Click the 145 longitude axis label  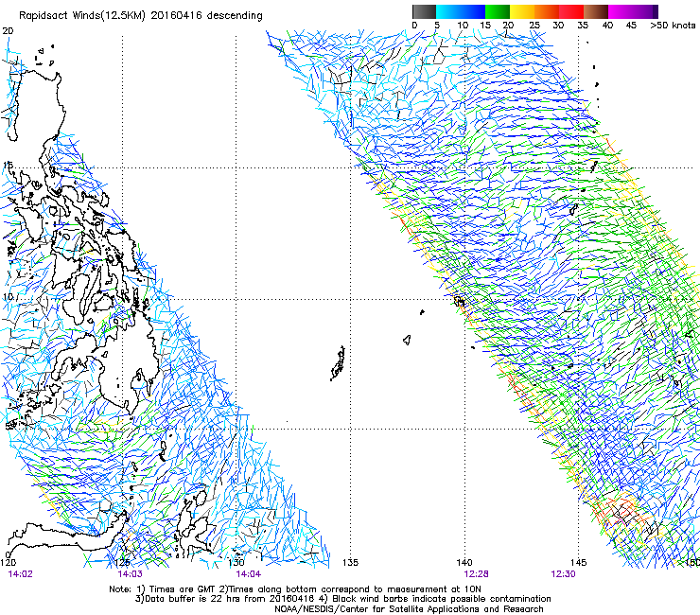click(x=578, y=563)
